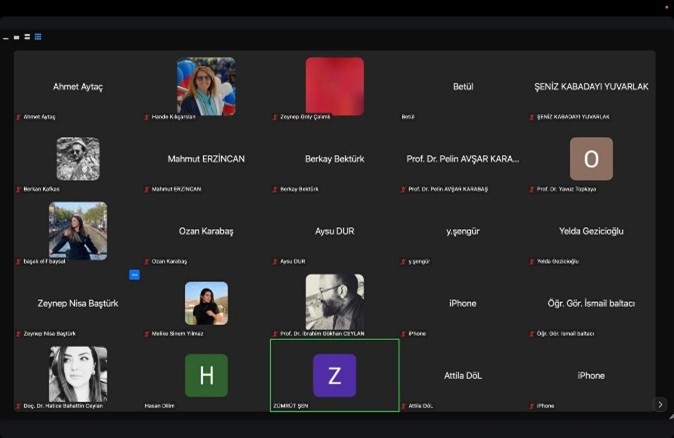Click the minimized video bar icon
This screenshot has width=674, height=438.
point(6,37)
